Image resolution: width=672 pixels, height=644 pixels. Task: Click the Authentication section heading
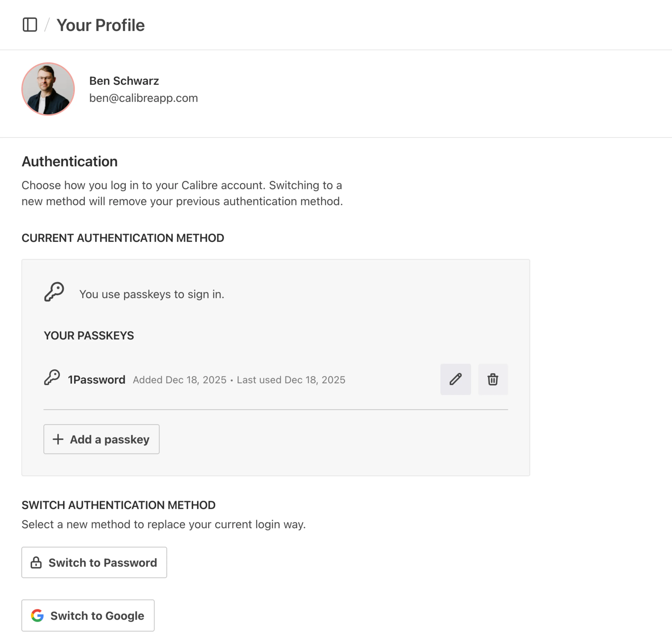[70, 161]
